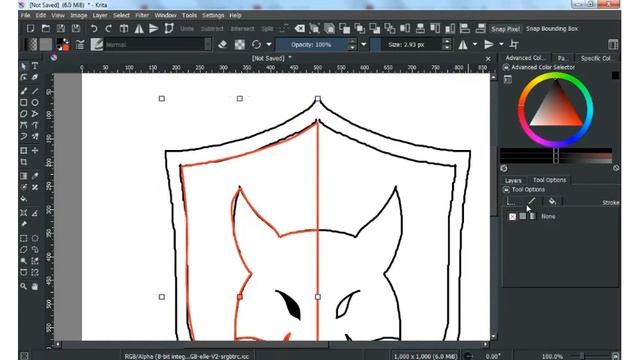Select the Shape selection arrow tool
This screenshot has height=360, width=640.
(24, 66)
